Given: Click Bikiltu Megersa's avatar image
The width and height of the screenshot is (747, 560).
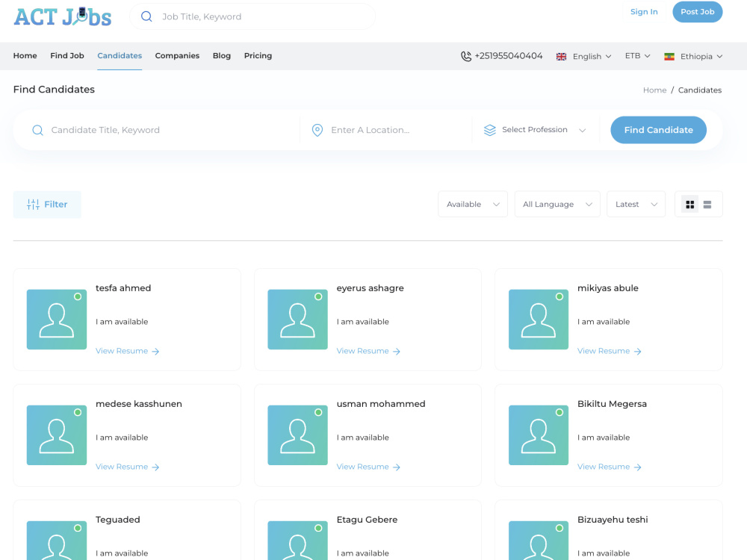Looking at the screenshot, I should (539, 435).
